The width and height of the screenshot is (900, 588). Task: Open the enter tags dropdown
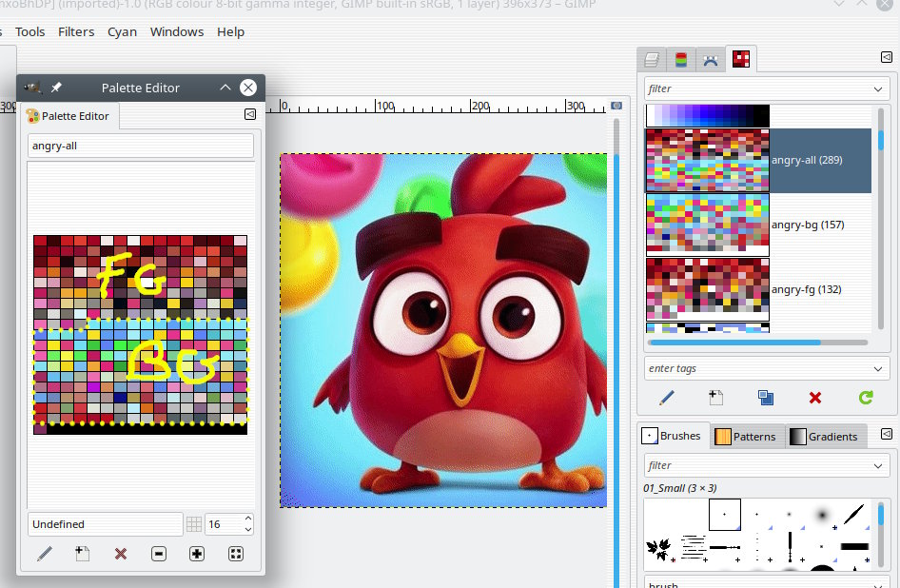[x=878, y=368]
